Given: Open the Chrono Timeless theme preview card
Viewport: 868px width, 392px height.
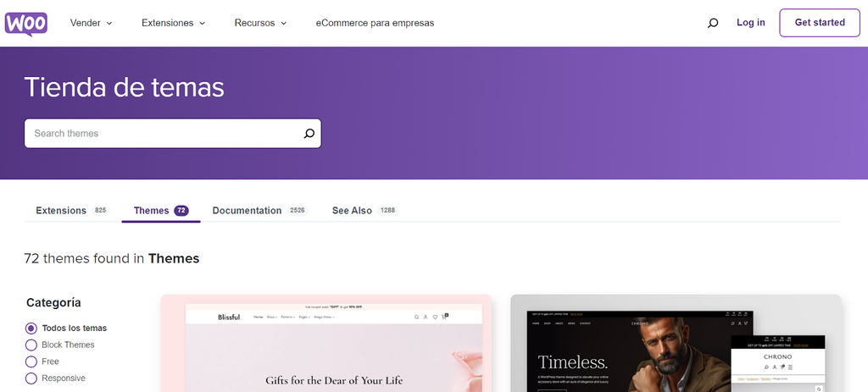Looking at the screenshot, I should [676, 344].
